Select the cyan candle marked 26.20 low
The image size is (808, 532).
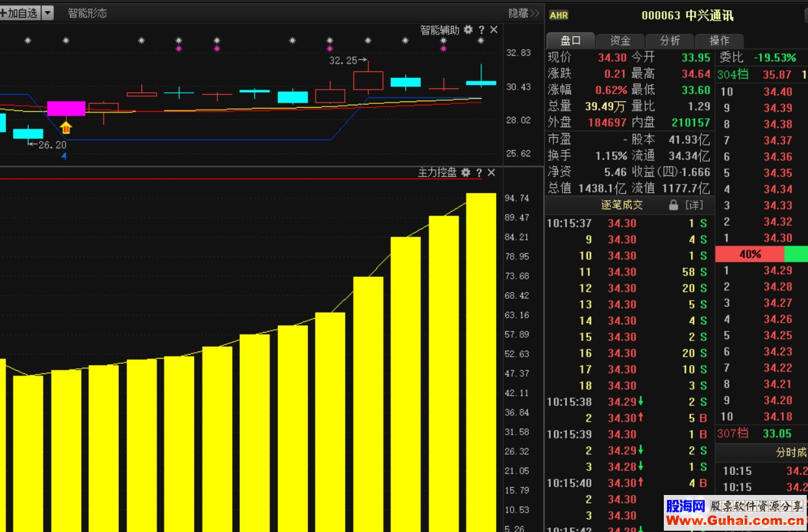[28, 134]
